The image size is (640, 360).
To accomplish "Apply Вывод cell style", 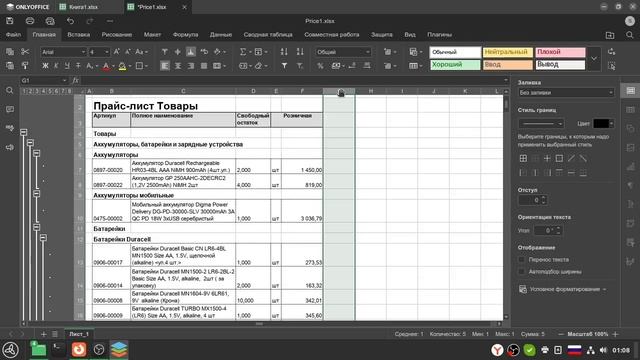I will [x=560, y=64].
